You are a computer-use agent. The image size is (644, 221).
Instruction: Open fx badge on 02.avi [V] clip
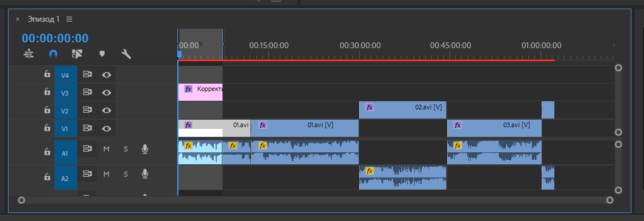click(x=369, y=107)
